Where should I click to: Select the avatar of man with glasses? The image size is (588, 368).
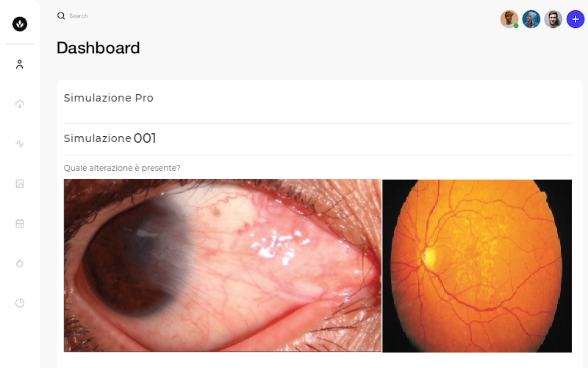pyautogui.click(x=553, y=19)
